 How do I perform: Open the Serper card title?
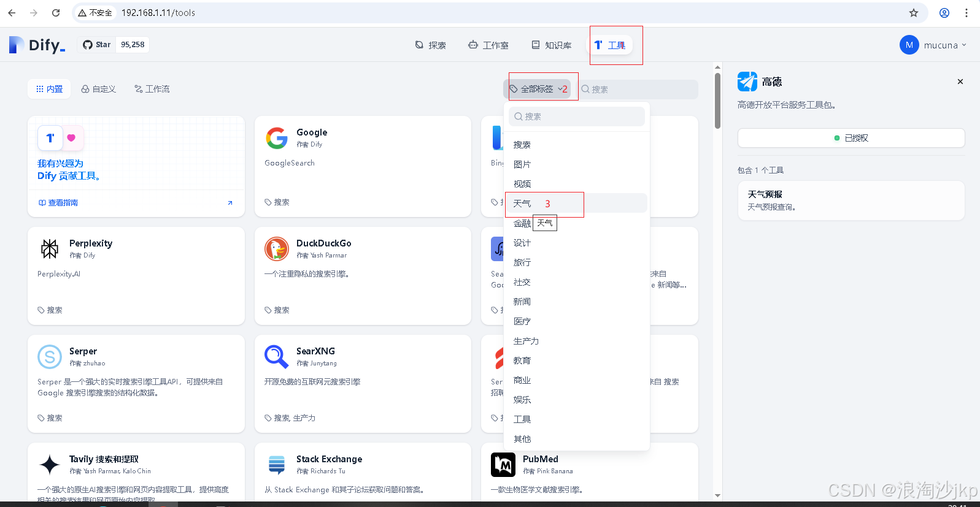83,351
